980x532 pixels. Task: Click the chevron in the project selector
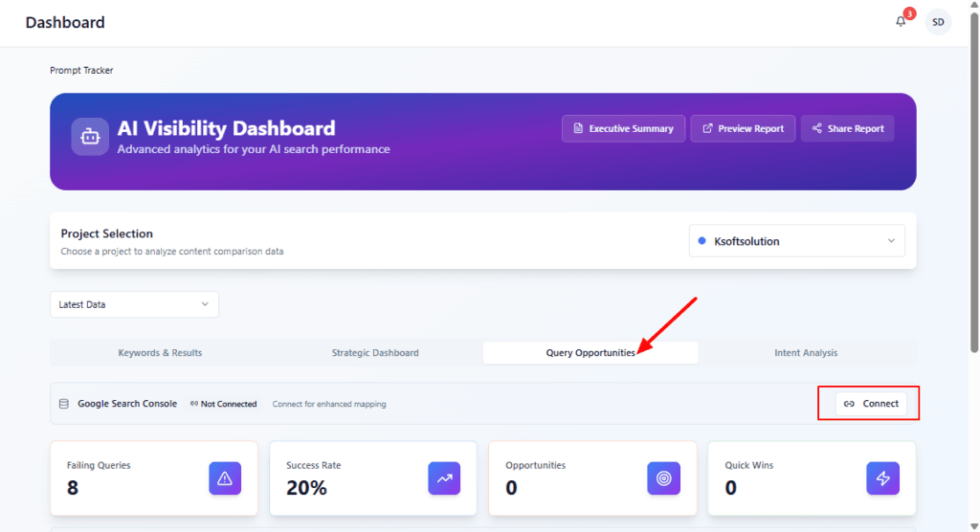(x=891, y=241)
